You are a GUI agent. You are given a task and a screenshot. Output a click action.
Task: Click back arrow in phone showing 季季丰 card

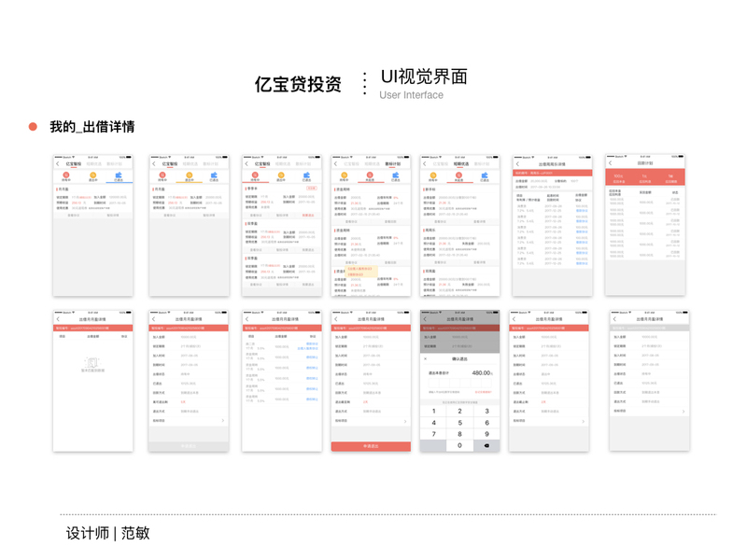coord(247,164)
